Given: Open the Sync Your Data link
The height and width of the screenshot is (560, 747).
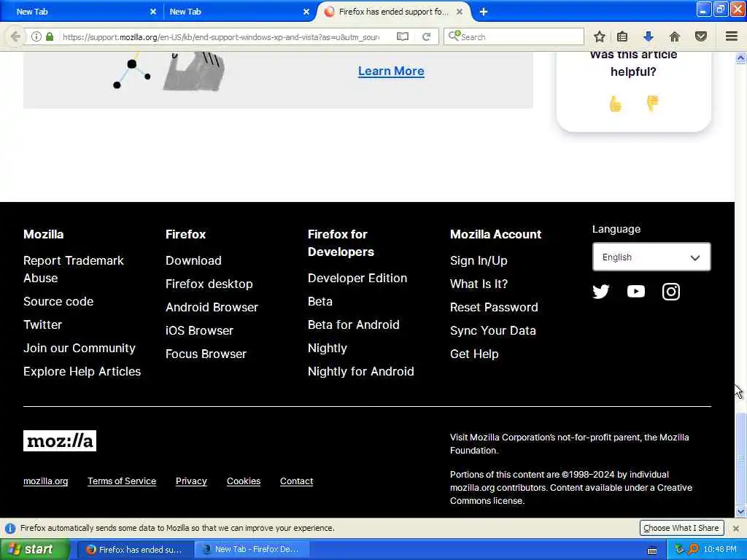Looking at the screenshot, I should pyautogui.click(x=493, y=330).
